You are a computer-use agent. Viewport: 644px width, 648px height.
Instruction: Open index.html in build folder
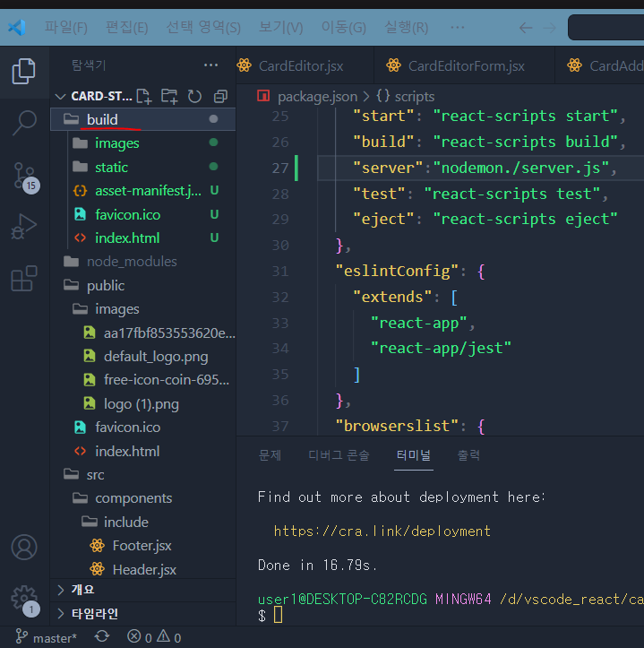click(143, 238)
